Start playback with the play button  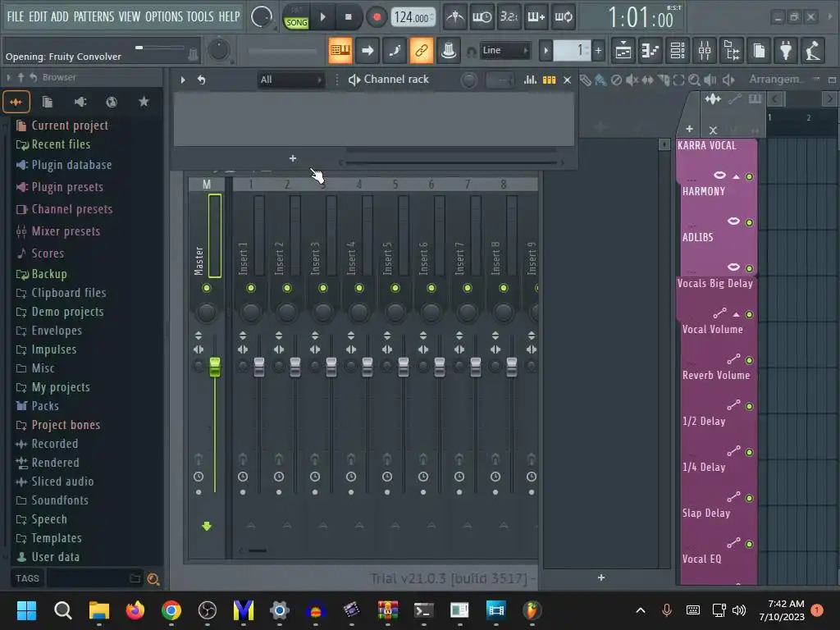pyautogui.click(x=322, y=17)
